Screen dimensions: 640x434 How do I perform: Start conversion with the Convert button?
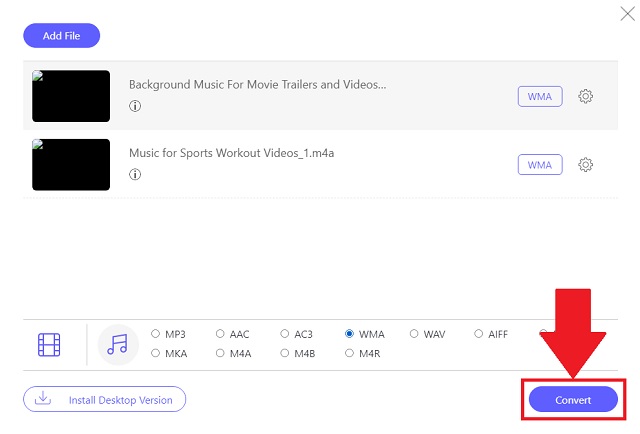pyautogui.click(x=573, y=399)
